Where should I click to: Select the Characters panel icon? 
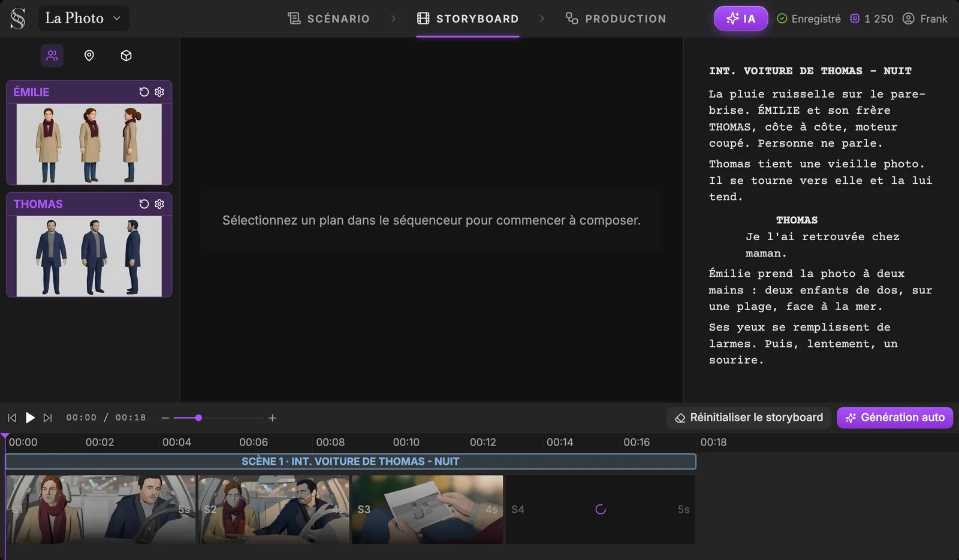(x=52, y=56)
